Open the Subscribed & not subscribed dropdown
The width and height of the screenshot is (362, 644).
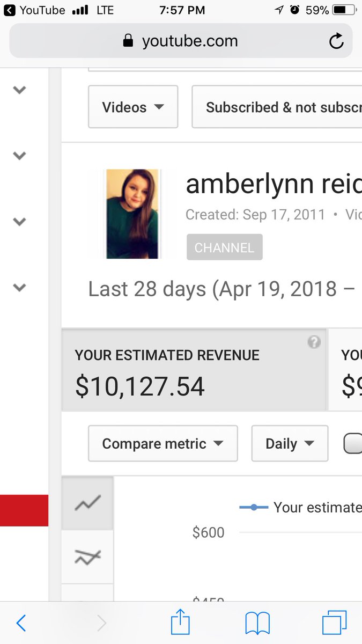(x=277, y=107)
